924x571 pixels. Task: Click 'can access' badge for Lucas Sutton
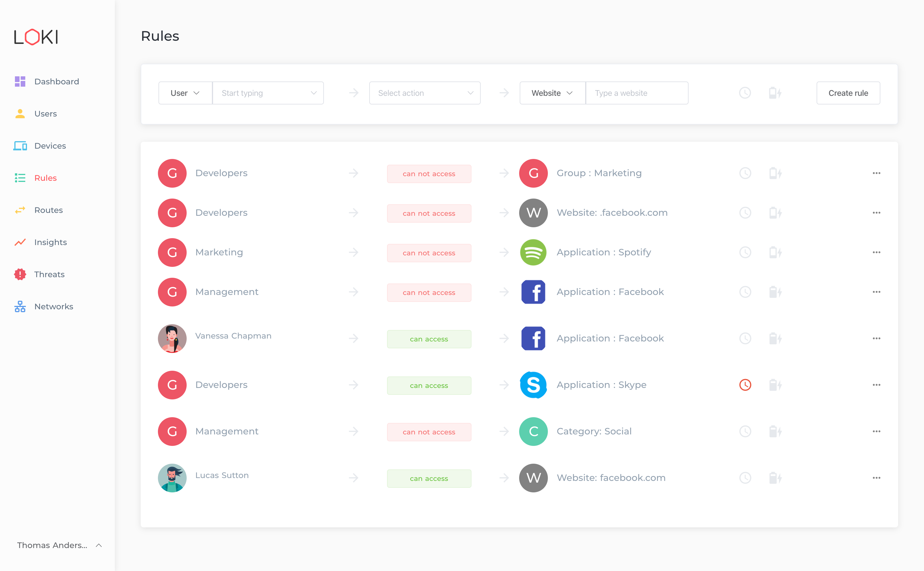[x=429, y=479]
